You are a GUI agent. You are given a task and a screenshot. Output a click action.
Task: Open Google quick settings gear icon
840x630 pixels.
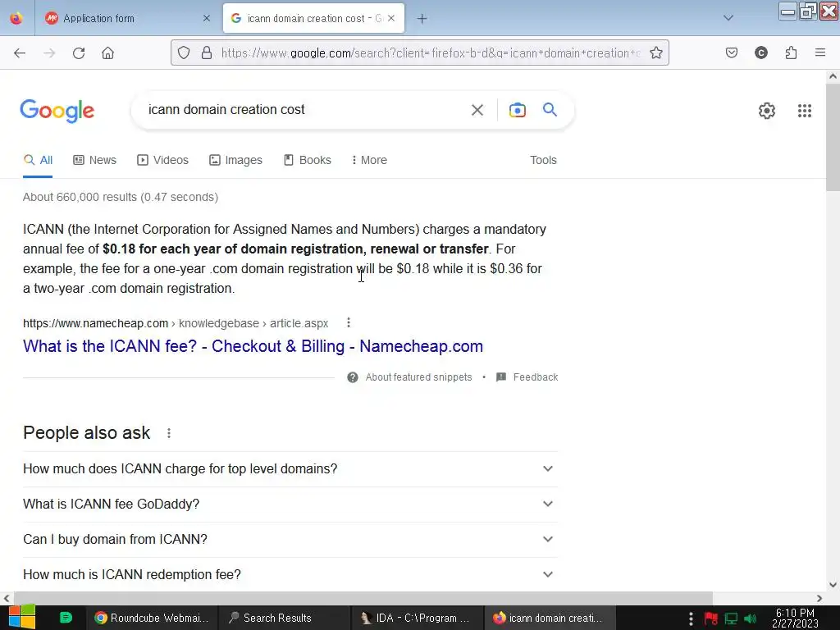[767, 111]
